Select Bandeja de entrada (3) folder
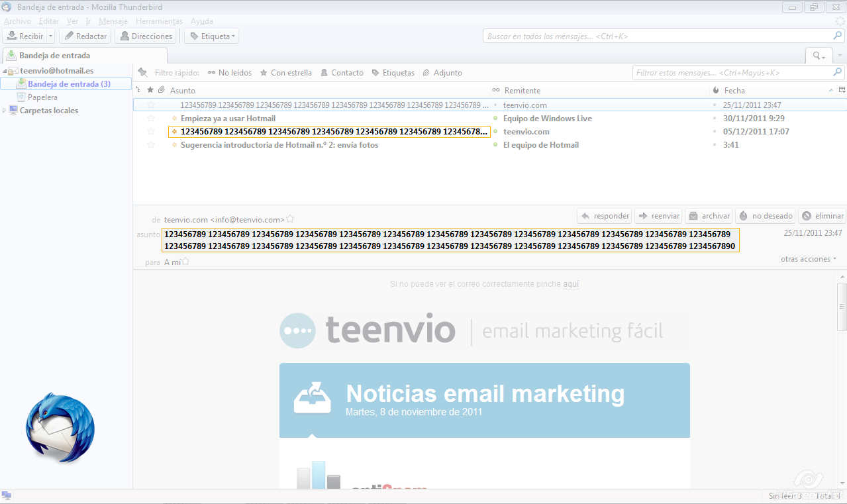 pos(66,84)
